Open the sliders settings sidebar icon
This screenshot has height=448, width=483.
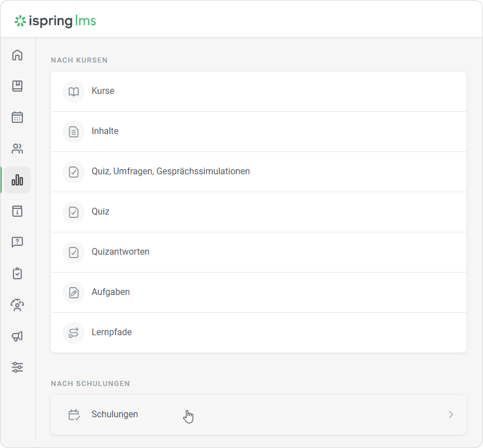(x=17, y=367)
